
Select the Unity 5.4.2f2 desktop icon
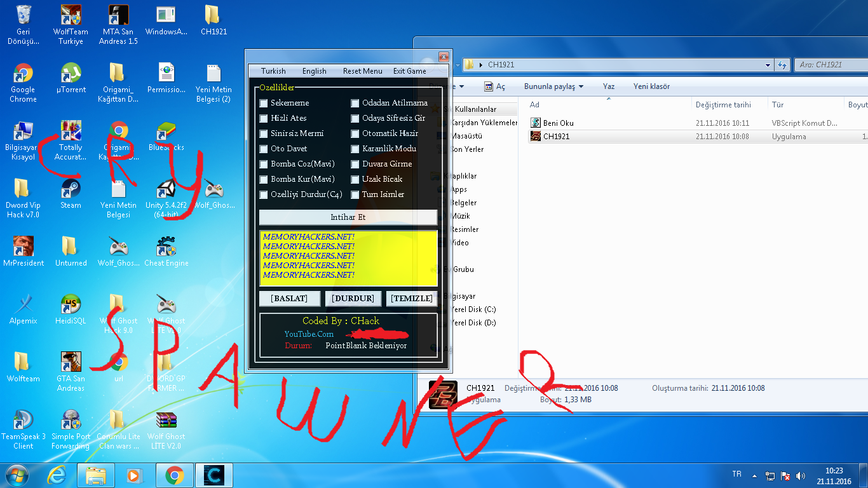pyautogui.click(x=166, y=198)
